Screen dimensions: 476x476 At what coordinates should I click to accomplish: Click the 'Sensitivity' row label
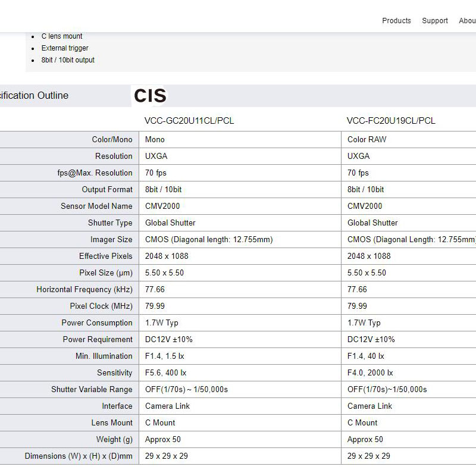114,373
